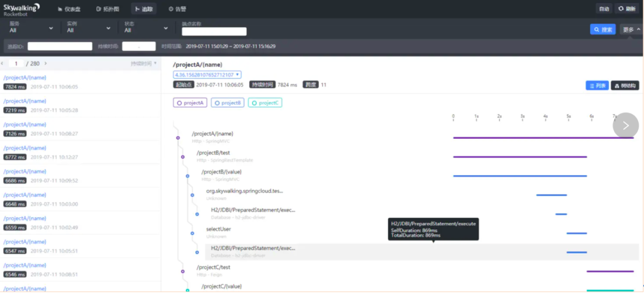Viewport: 644px width, 293px height.
Task: Click the SkyWalking Rocketbot logo
Action: (21, 9)
